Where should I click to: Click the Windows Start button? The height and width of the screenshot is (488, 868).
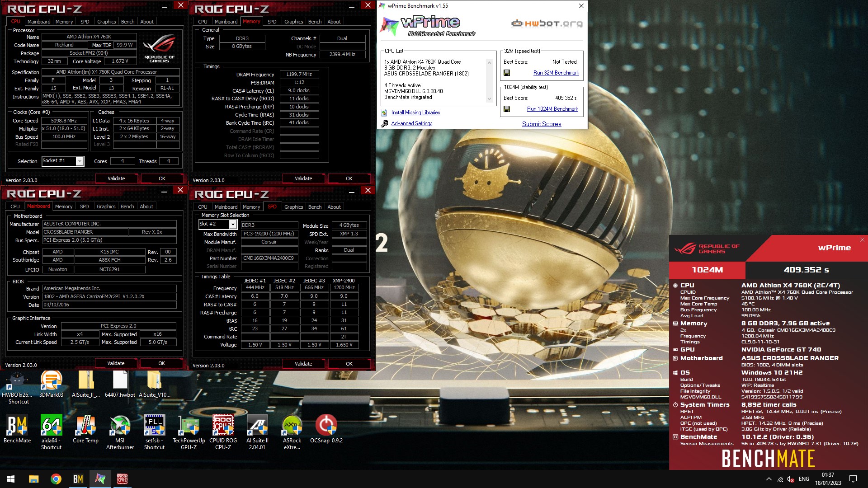[x=11, y=479]
